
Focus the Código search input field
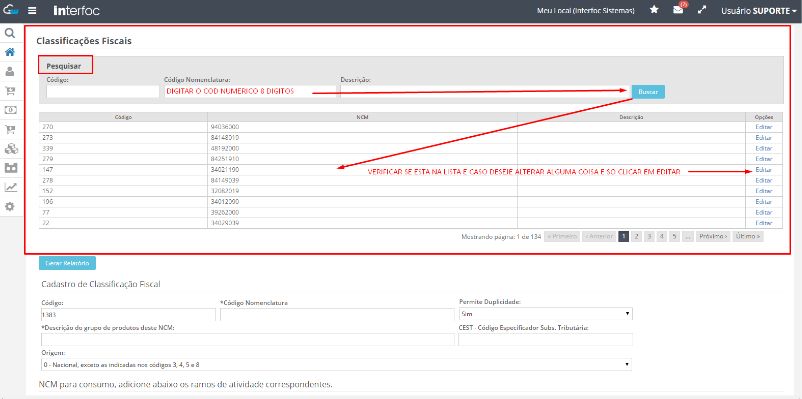coord(103,92)
